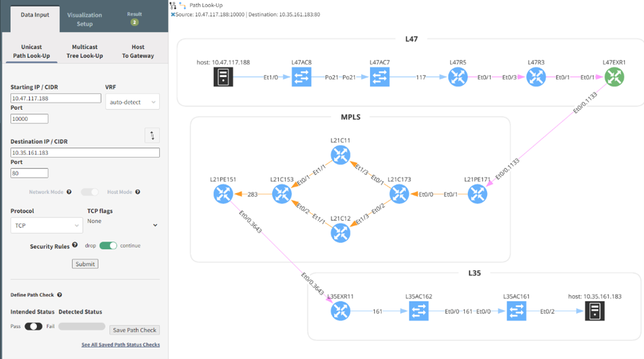Click the L21C11 router icon in MPLS
This screenshot has width=644, height=359.
(x=340, y=154)
